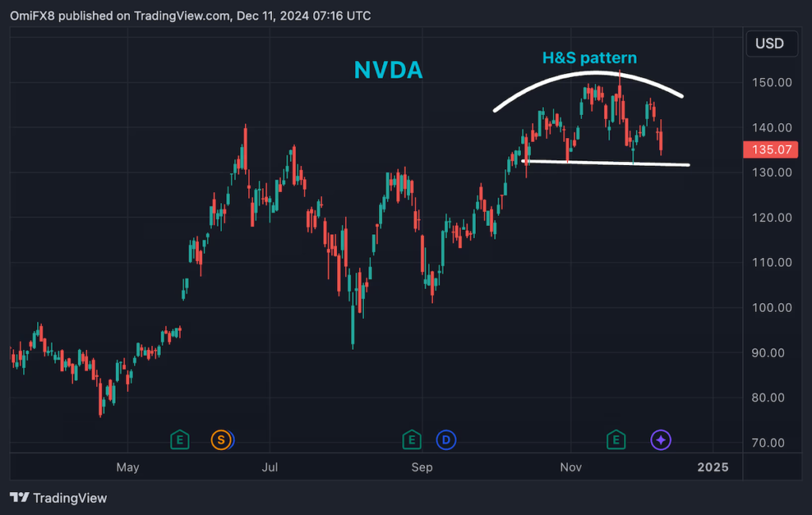The width and height of the screenshot is (812, 515).
Task: Click the NVDA text annotation
Action: 389,70
